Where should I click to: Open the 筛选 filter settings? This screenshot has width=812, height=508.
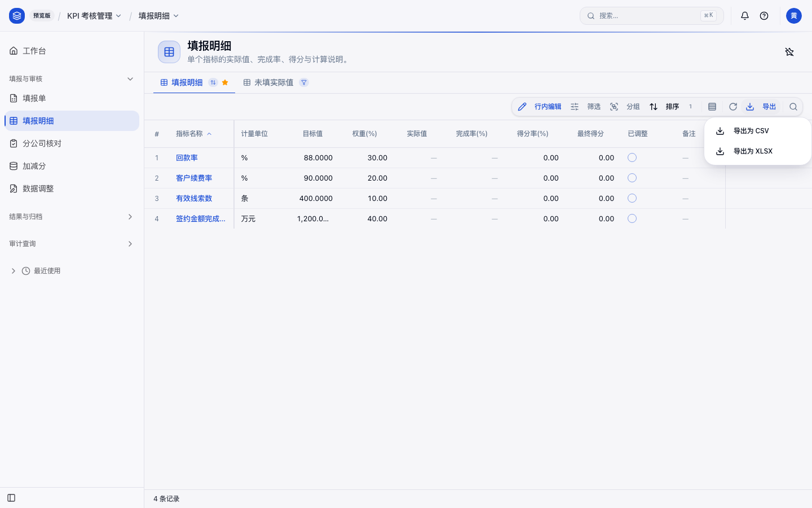(585, 107)
